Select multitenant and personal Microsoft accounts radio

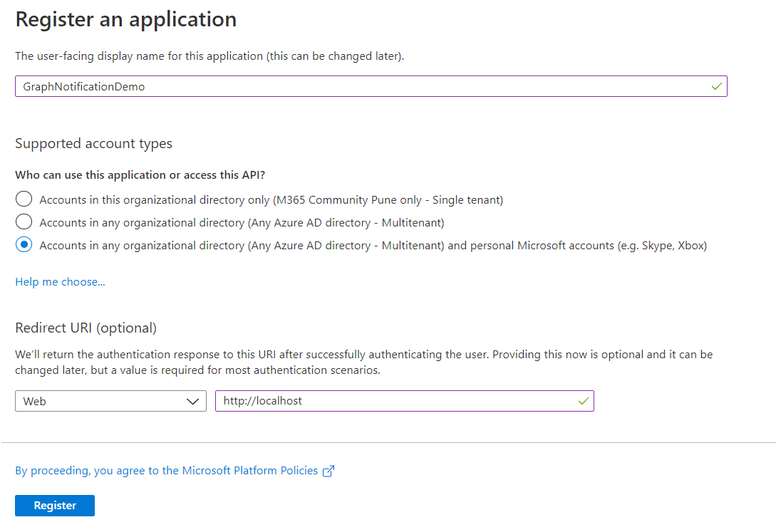click(x=24, y=245)
